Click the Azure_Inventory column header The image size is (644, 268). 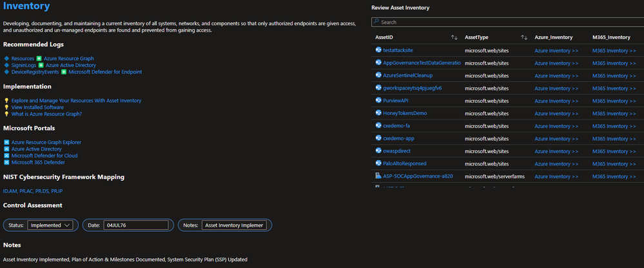point(554,37)
